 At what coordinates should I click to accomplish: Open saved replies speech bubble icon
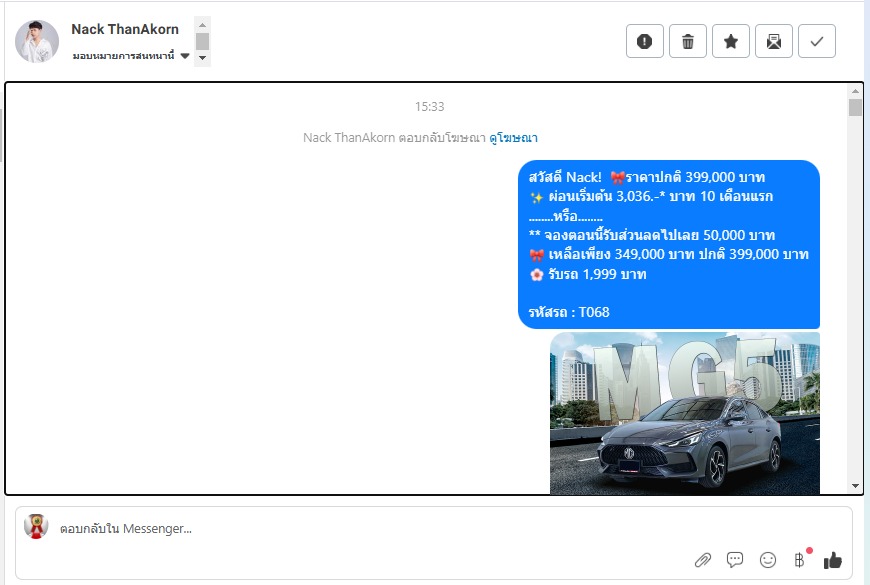coord(735,560)
